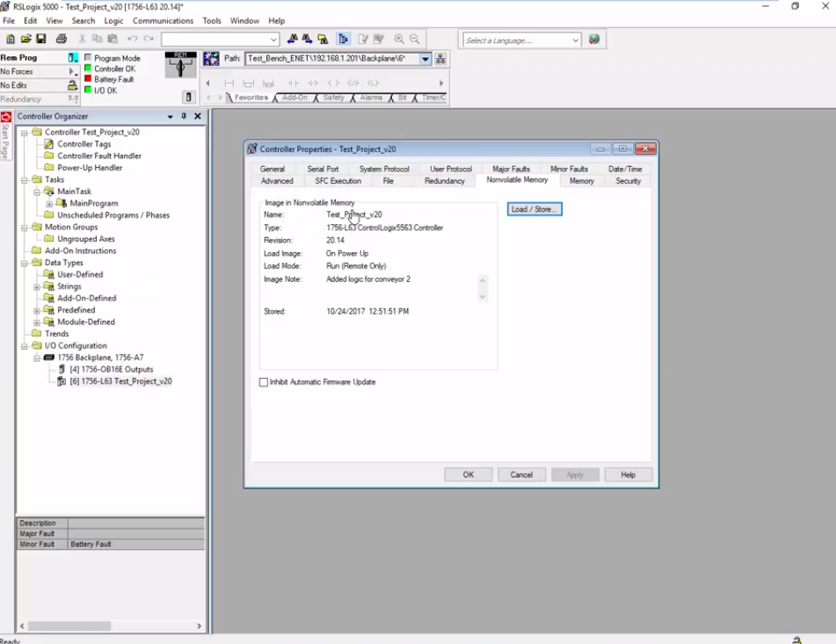Pin the Controller Organizer panel

click(184, 116)
